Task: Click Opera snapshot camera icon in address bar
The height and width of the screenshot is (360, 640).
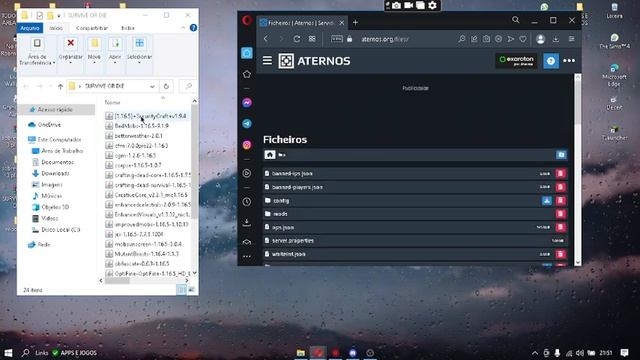Action: (486, 39)
